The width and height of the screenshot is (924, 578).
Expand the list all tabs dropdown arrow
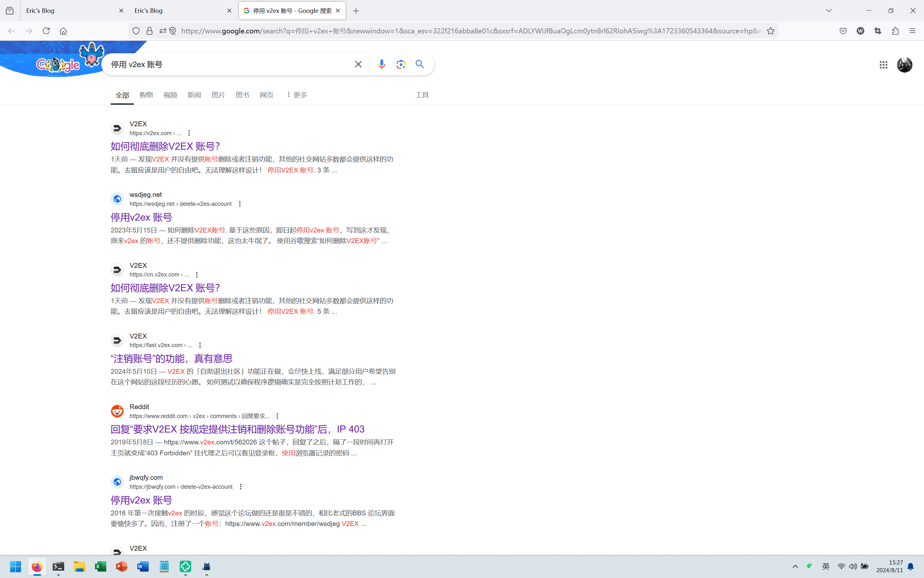(828, 11)
